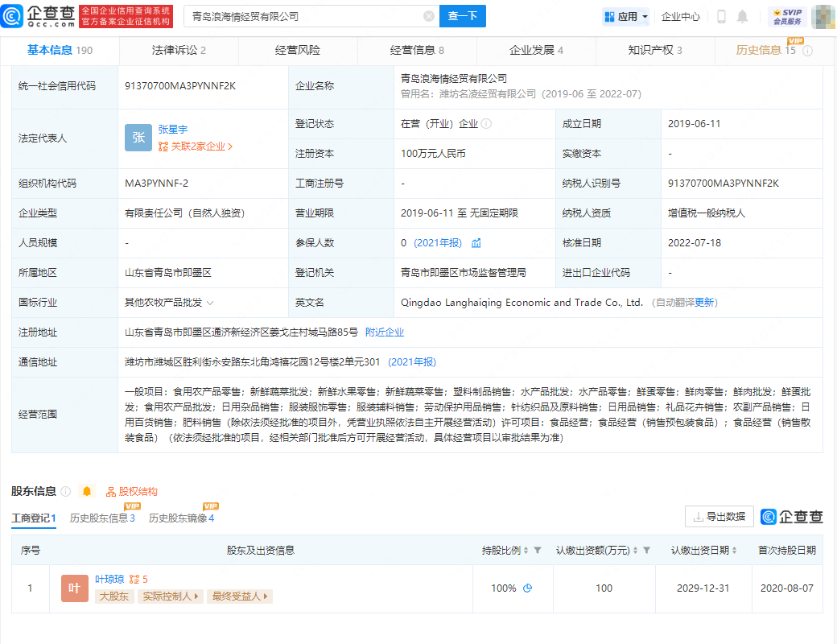837x644 pixels.
Task: Click the orange bell beside 股东信息
Action: [87, 491]
